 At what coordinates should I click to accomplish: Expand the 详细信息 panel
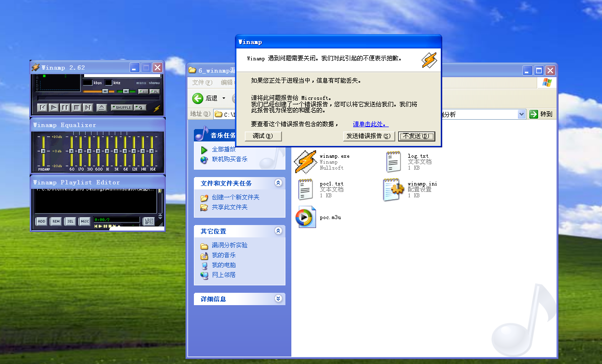point(279,299)
